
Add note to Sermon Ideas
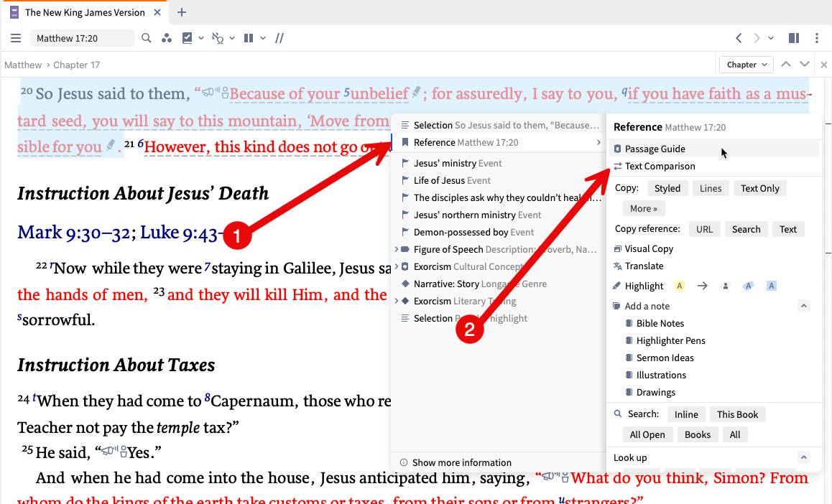[665, 358]
